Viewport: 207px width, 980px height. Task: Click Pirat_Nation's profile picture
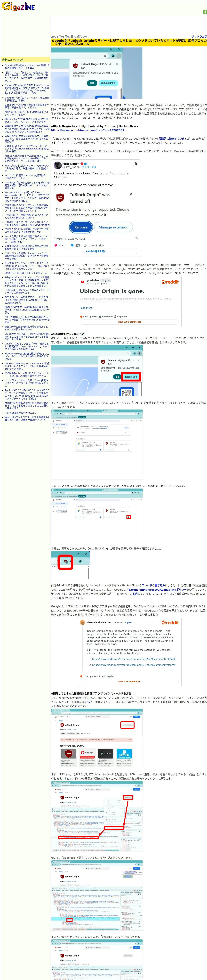[57, 165]
